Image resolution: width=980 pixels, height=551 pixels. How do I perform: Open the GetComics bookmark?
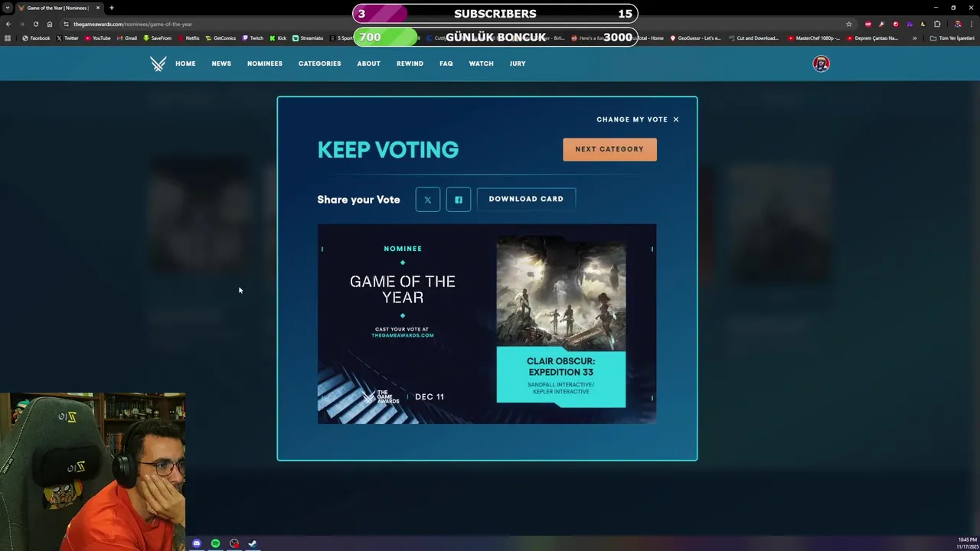tap(221, 38)
